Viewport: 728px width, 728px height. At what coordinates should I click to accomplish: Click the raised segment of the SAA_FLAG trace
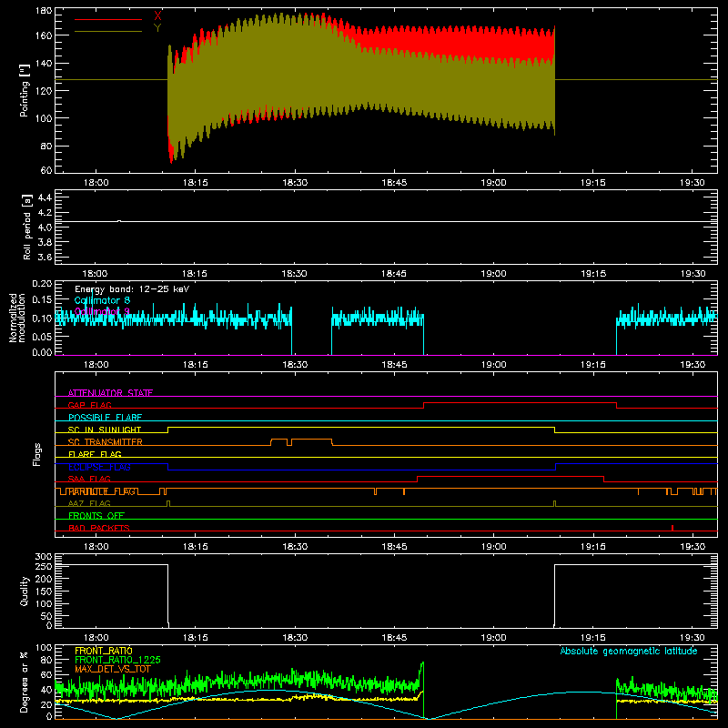coord(511,477)
